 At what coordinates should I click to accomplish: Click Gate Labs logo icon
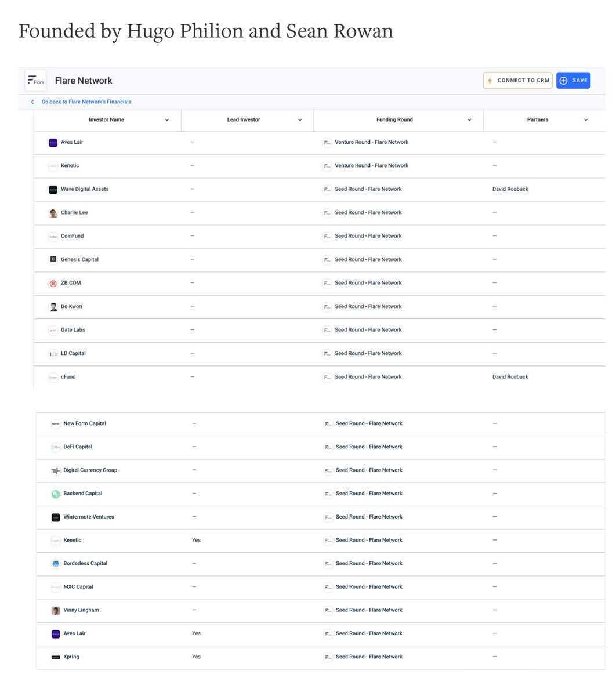pos(53,330)
